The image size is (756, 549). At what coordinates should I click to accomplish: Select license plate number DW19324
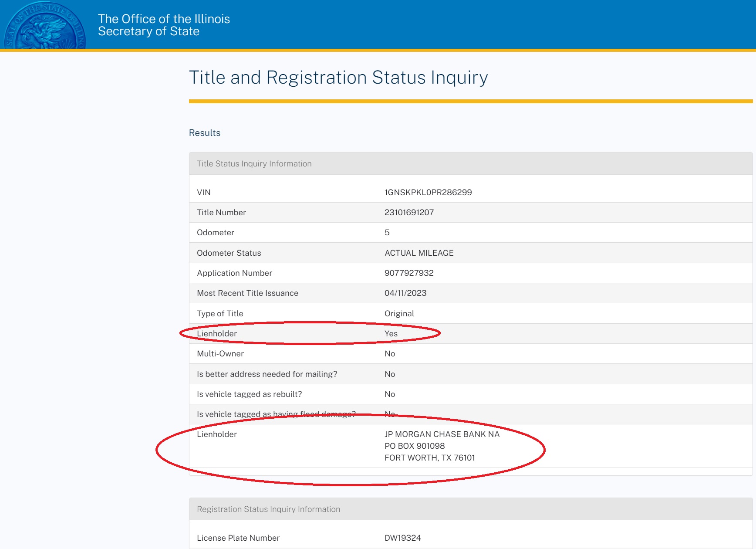pos(403,538)
